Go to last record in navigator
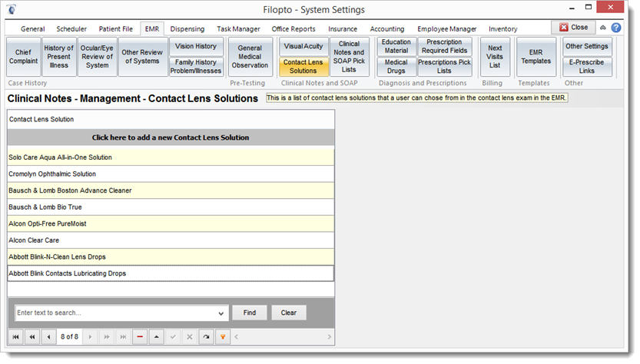Screen dimensions: 640x364 (123, 336)
